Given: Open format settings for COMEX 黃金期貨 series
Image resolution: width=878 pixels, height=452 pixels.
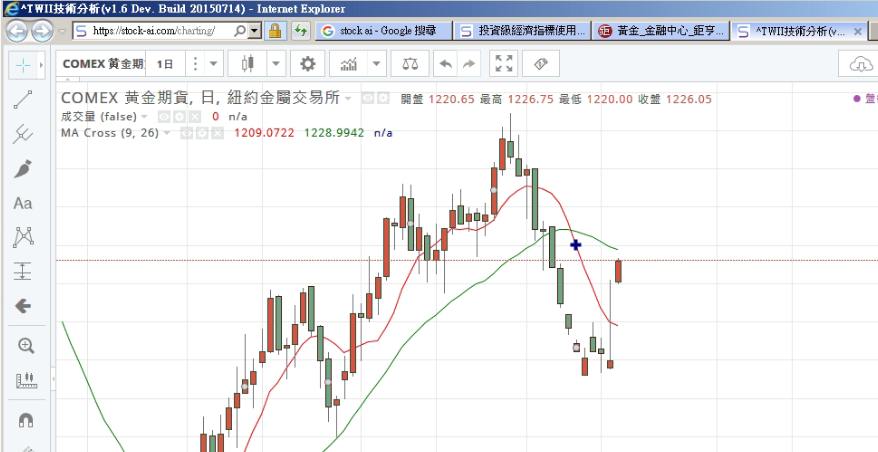Looking at the screenshot, I should tap(383, 99).
